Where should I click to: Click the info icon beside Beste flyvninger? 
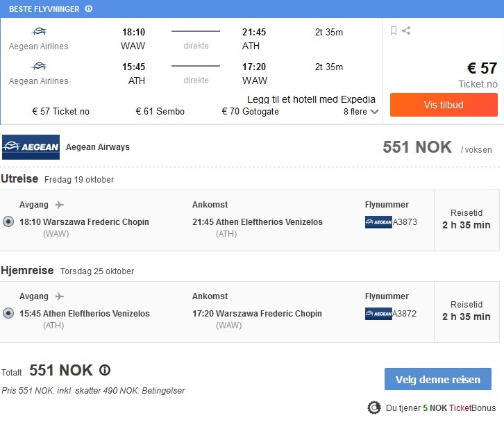click(89, 9)
